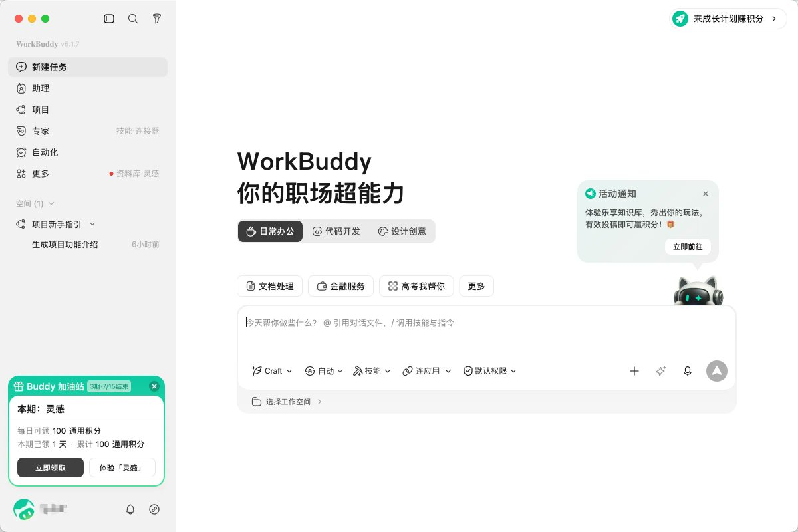Click the sparkle prompt enhance icon
The width and height of the screenshot is (798, 532).
(660, 371)
